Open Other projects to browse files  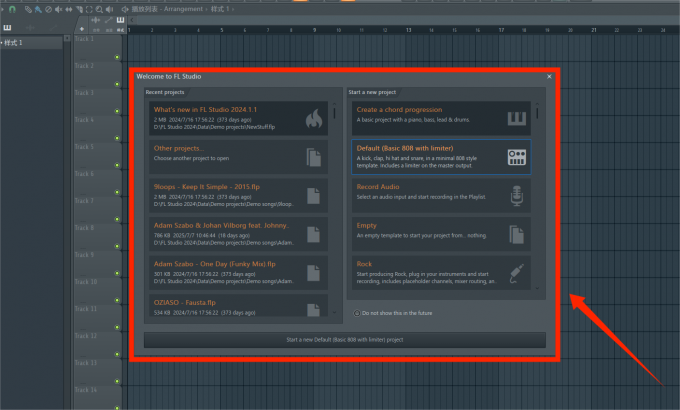pos(239,157)
